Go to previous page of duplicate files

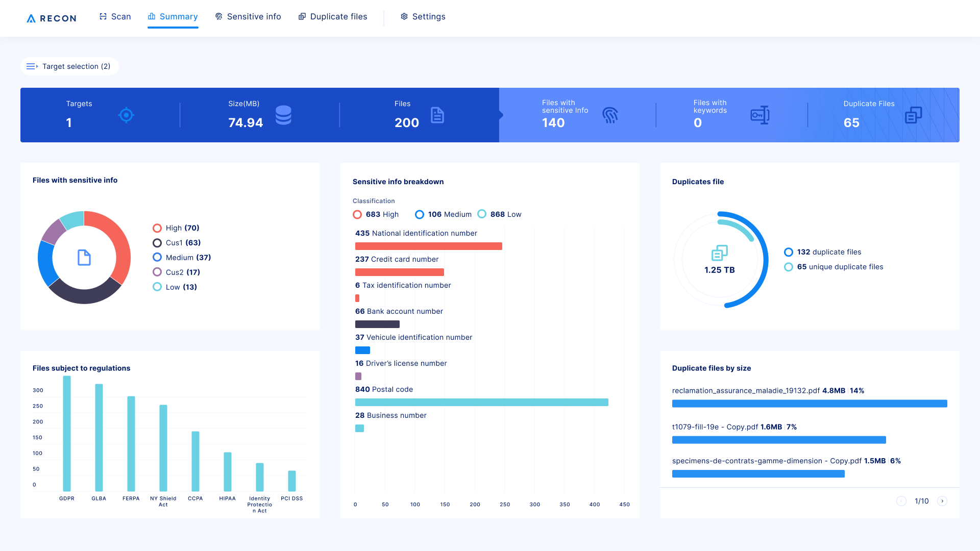click(x=901, y=501)
